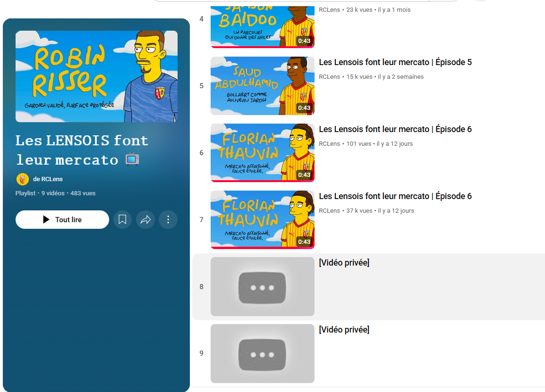Screen dimensions: 545x392
Task: Play all with Tout lire button
Action: (x=62, y=219)
